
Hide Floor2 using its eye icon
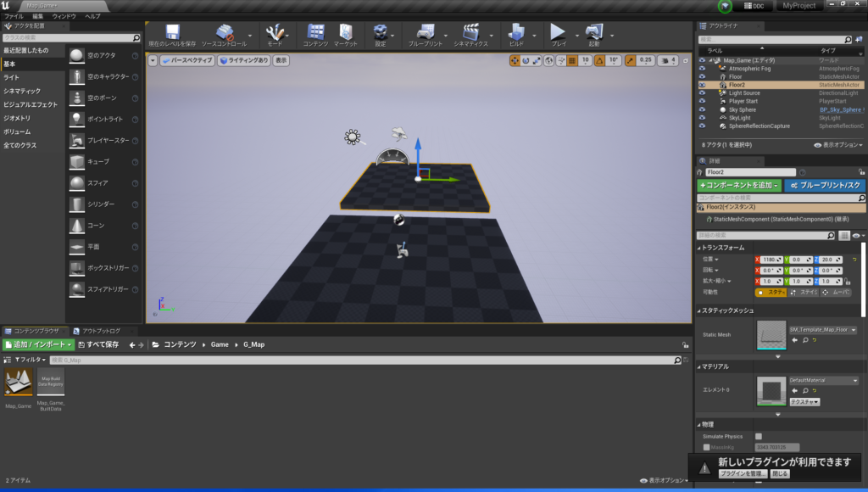pos(702,85)
